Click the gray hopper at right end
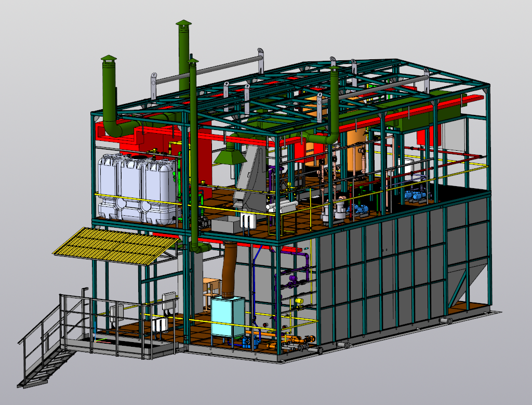 tap(470, 283)
